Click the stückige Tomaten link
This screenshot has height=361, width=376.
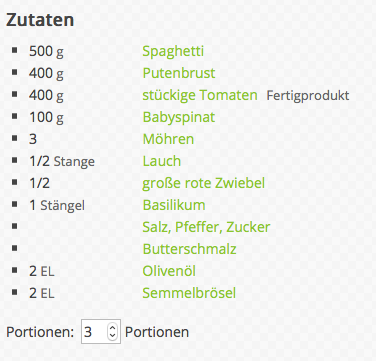[x=200, y=95]
